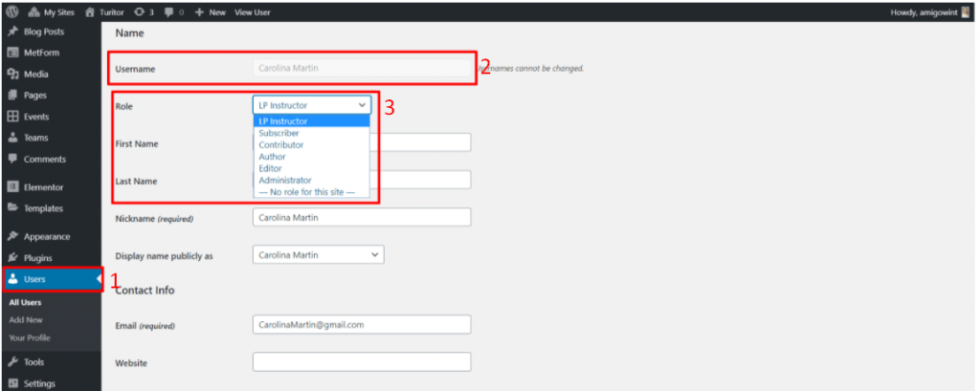980x391 pixels.
Task: Select LP Instructor option in role list
Action: [x=311, y=121]
